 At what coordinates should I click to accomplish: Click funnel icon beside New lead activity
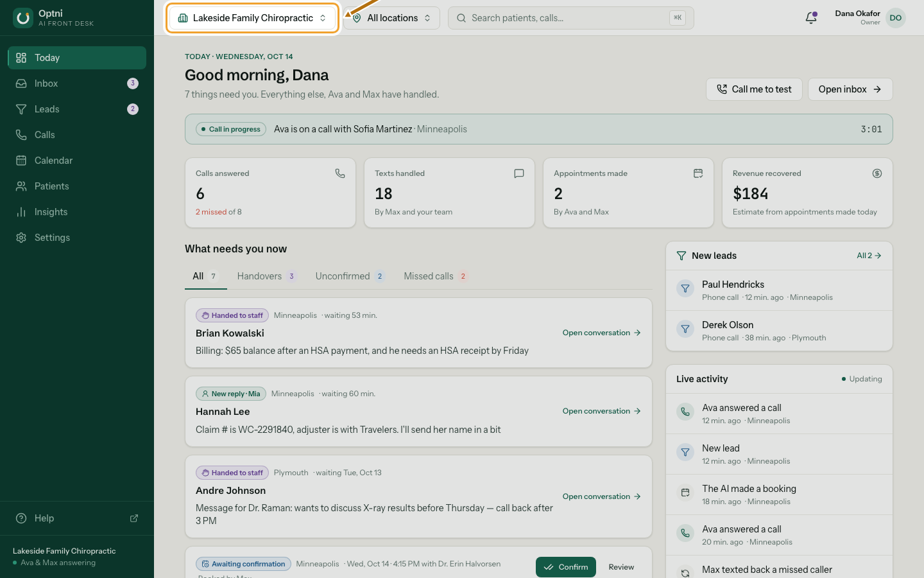click(685, 452)
